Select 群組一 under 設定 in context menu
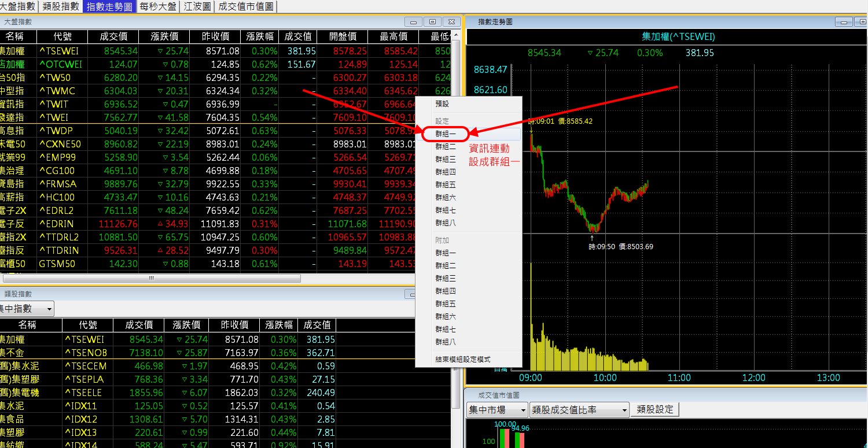Screen dimensions: 868x448 (x=446, y=134)
